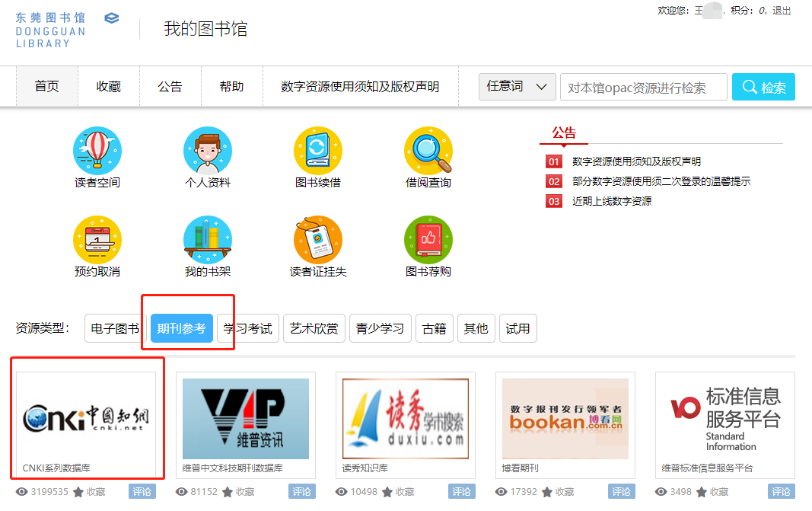Click the 读秀知识库 caption text
Image resolution: width=812 pixels, height=511 pixels.
tap(365, 468)
